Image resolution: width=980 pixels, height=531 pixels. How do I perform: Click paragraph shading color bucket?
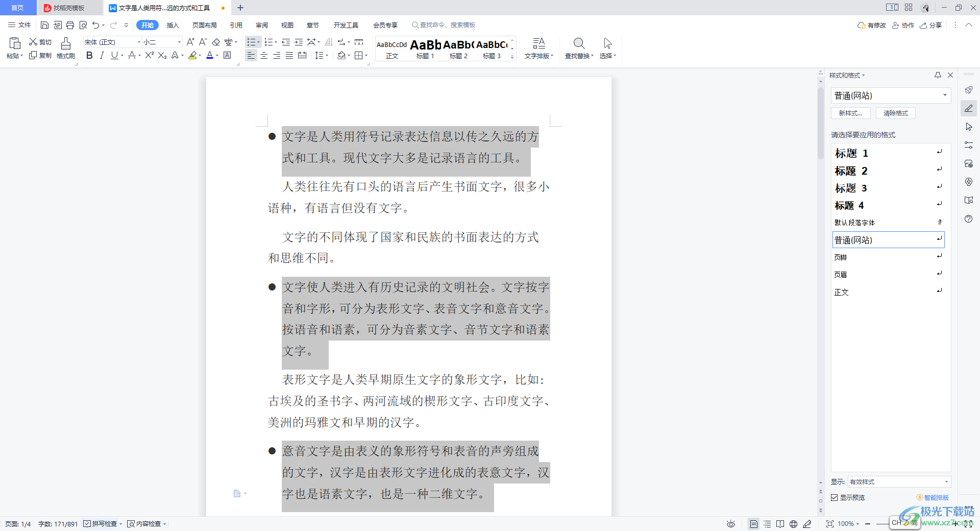click(341, 55)
